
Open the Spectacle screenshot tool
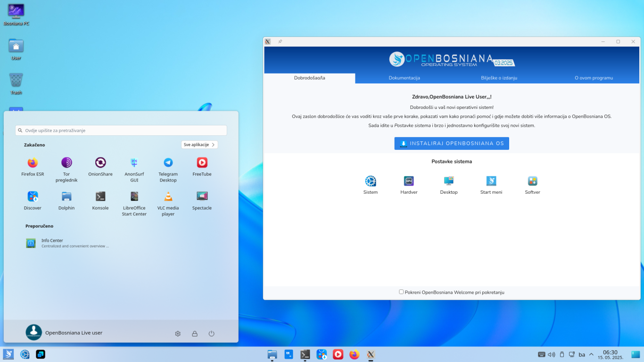(x=202, y=201)
